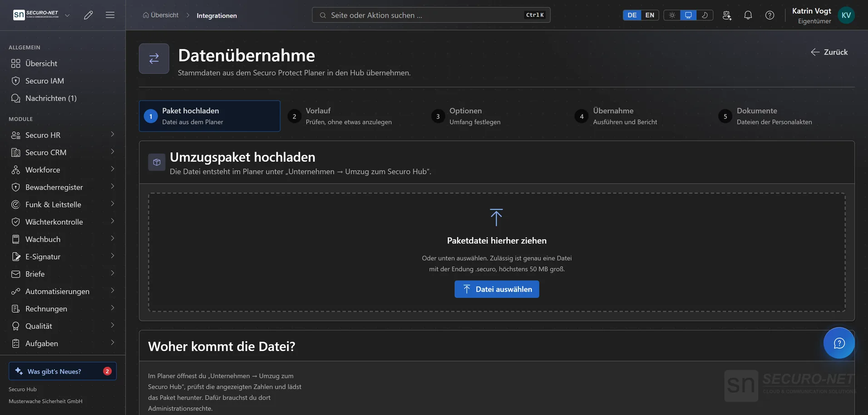The height and width of the screenshot is (415, 868).
Task: Expand the Wächterkontrolle module
Action: point(63,222)
